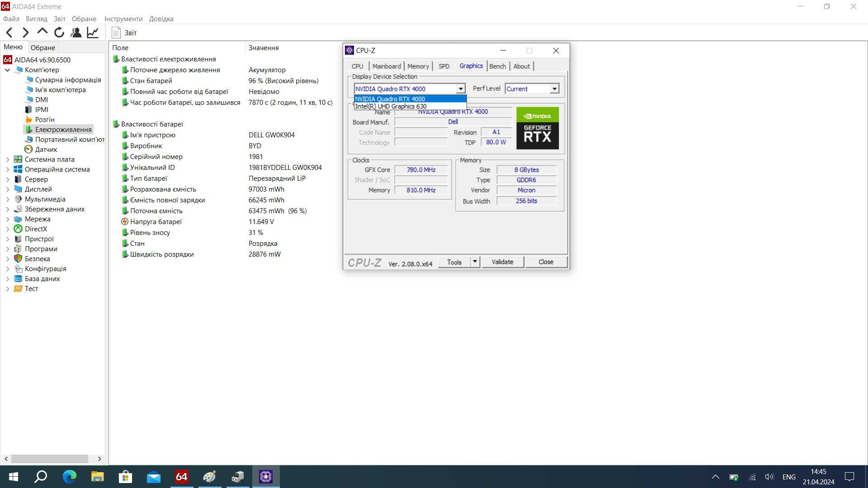Switch to AIDA64 taskbar icon

tap(181, 477)
